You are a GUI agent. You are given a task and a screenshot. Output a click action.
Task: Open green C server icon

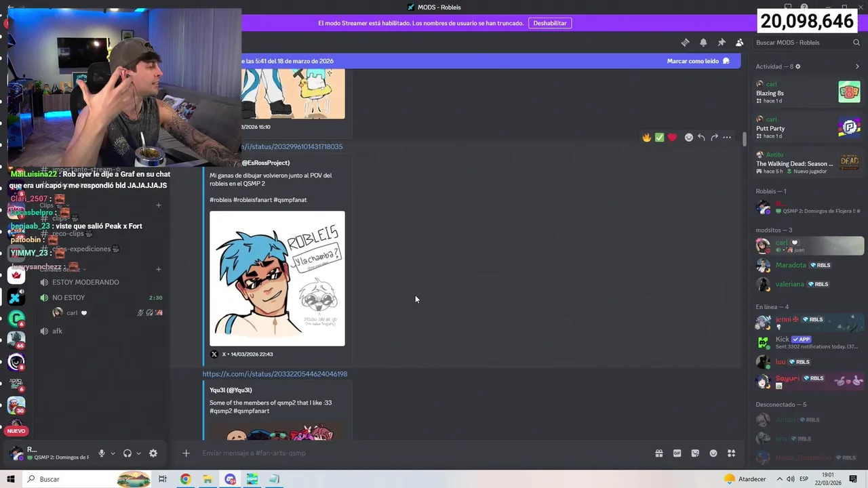tap(16, 318)
